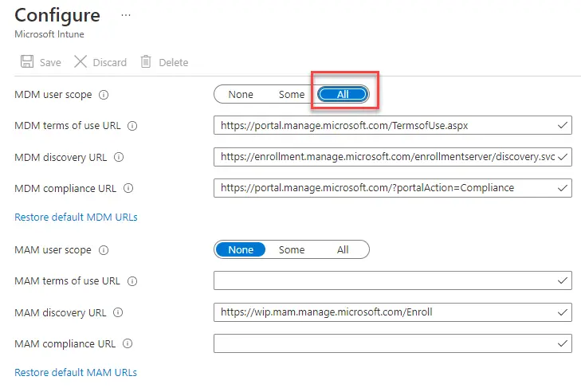Click checkmark in MAM compliance URL field

[563, 343]
